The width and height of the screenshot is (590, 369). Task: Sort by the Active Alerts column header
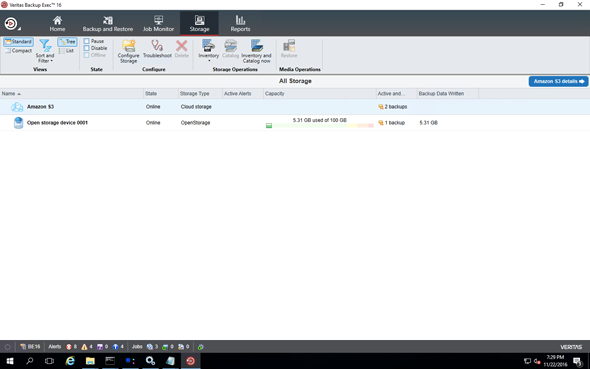click(243, 94)
